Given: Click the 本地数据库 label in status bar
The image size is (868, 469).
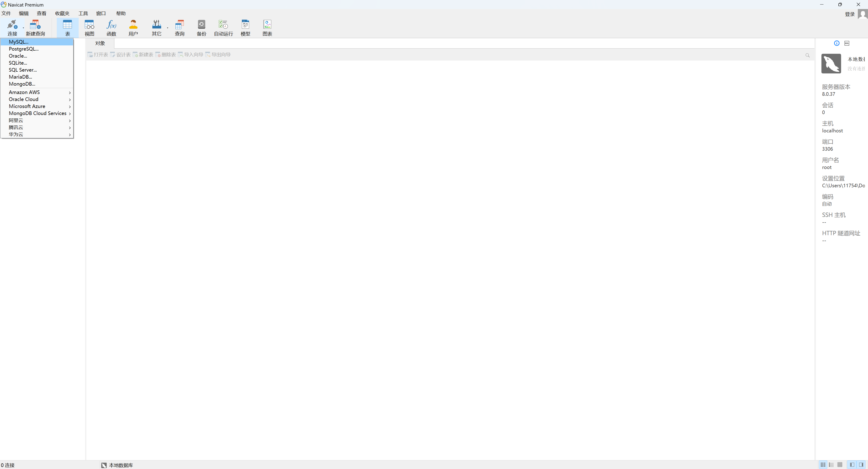Looking at the screenshot, I should [x=121, y=465].
